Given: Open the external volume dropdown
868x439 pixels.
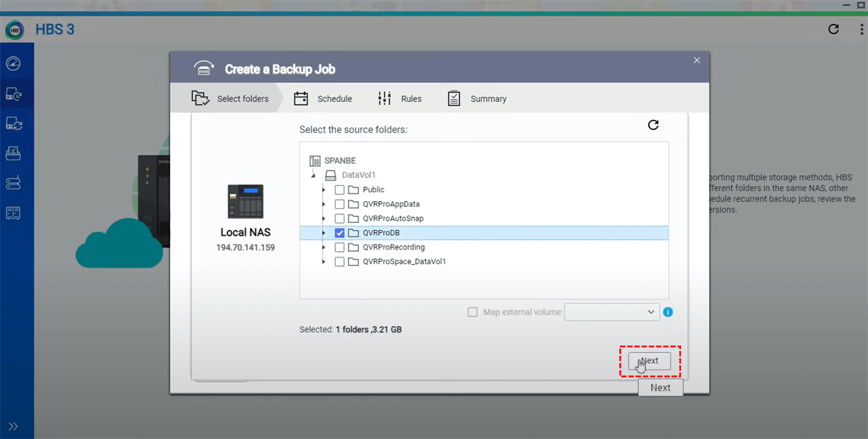Looking at the screenshot, I should click(611, 312).
